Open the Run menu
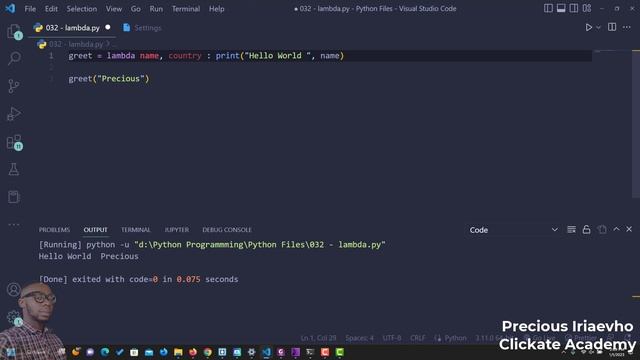Screen dimensions: 640x360 coord(156,9)
